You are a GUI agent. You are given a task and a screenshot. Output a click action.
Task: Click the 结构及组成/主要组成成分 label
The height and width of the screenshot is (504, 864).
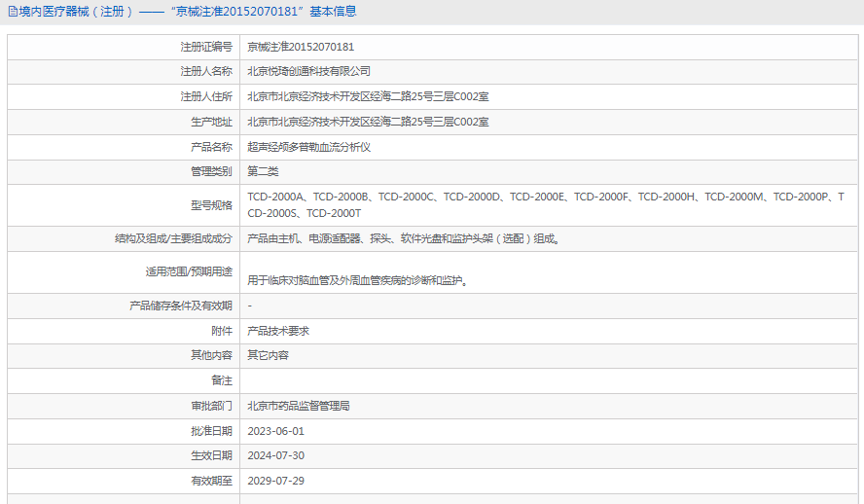(173, 238)
